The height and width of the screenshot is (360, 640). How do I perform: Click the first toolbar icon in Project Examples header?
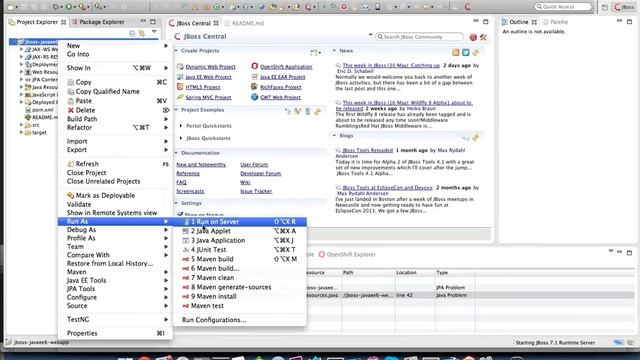(288, 111)
